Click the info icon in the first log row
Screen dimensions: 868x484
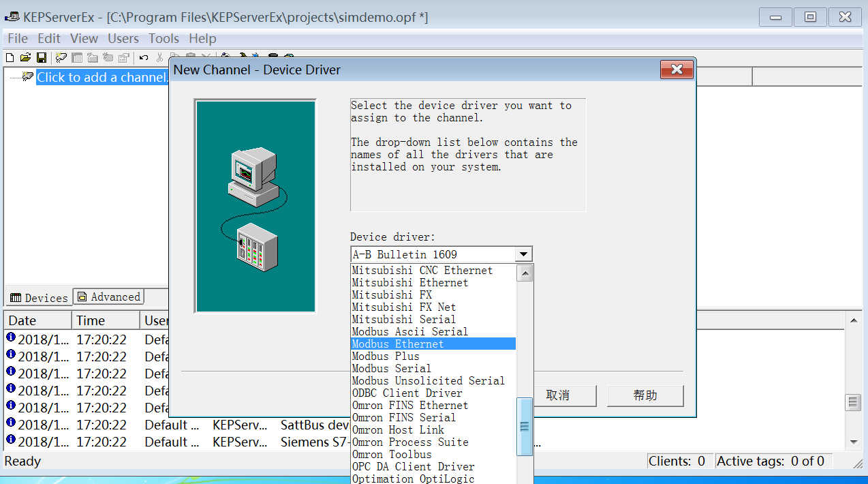11,337
